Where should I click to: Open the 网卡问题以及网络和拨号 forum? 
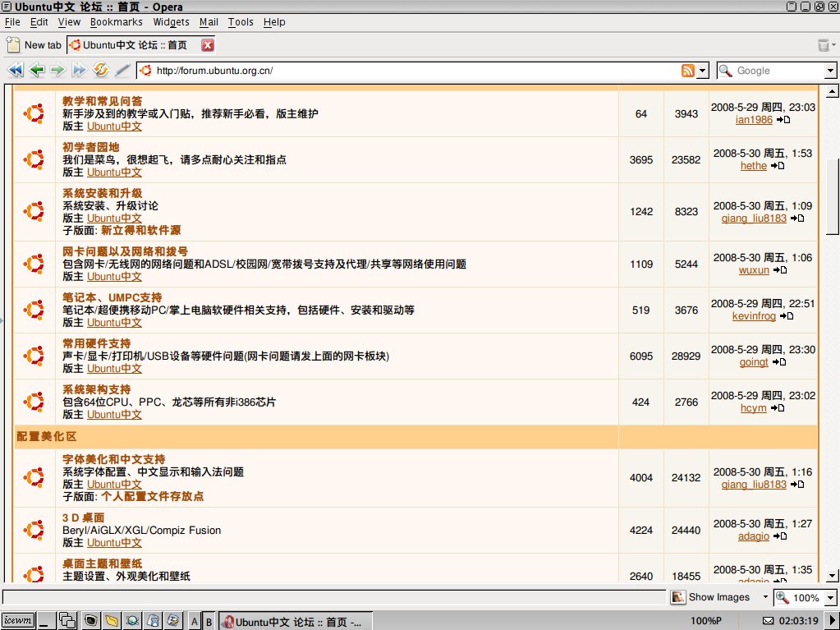125,251
